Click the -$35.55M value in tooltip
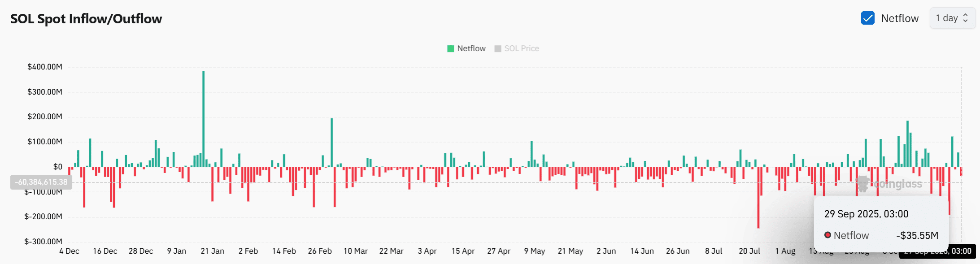This screenshot has height=264, width=980. pyautogui.click(x=917, y=235)
